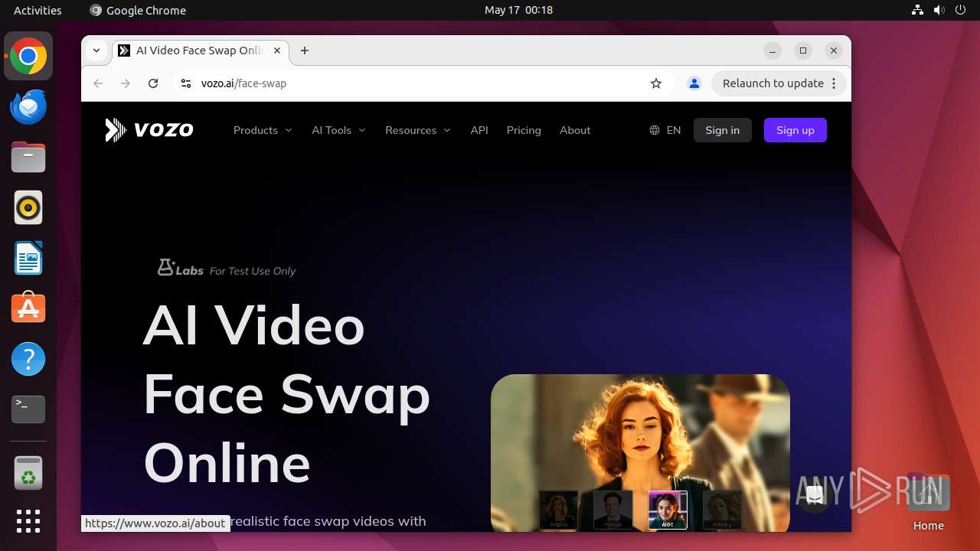Open the chat widget bubble

point(815,495)
